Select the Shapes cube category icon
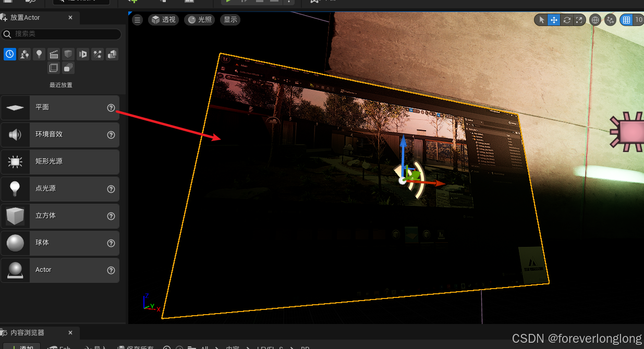This screenshot has height=349, width=644. 68,54
